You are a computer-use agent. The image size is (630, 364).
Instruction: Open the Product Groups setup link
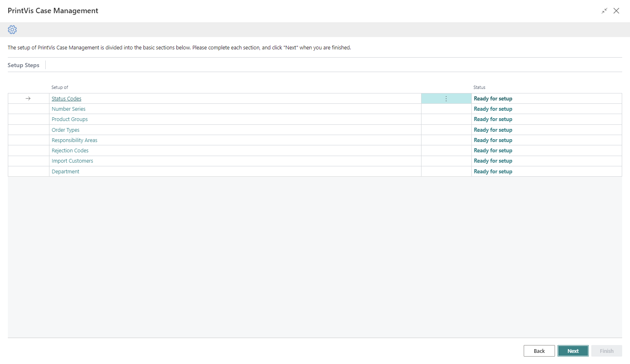coord(70,119)
